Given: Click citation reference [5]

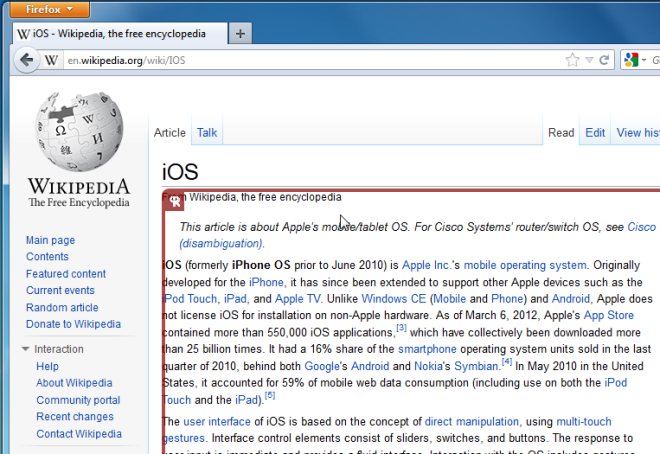Looking at the screenshot, I should (x=270, y=395).
